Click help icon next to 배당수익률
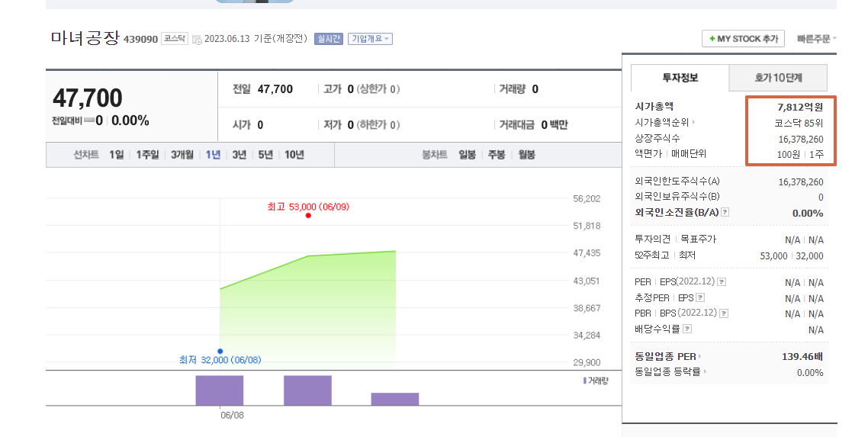The height and width of the screenshot is (437, 868). click(x=687, y=329)
